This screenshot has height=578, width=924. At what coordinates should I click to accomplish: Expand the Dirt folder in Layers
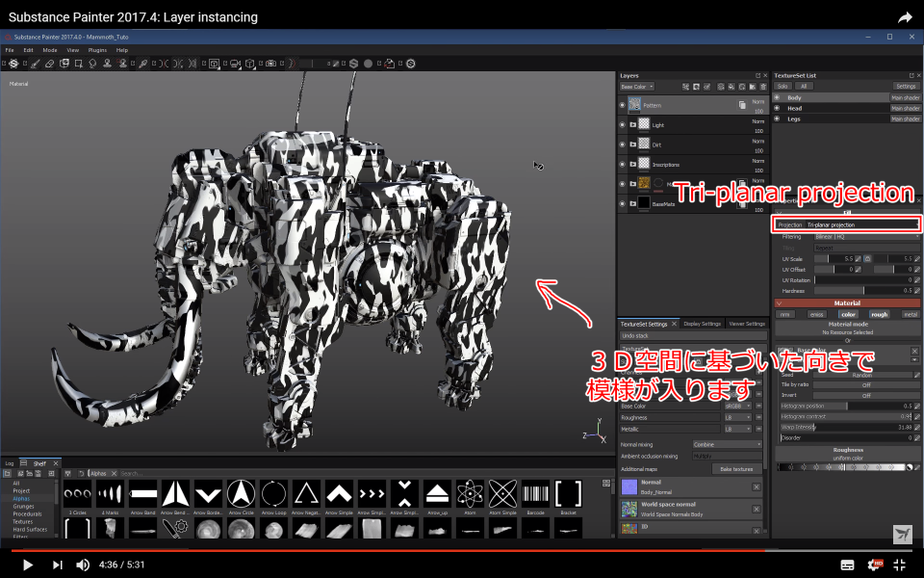click(633, 144)
